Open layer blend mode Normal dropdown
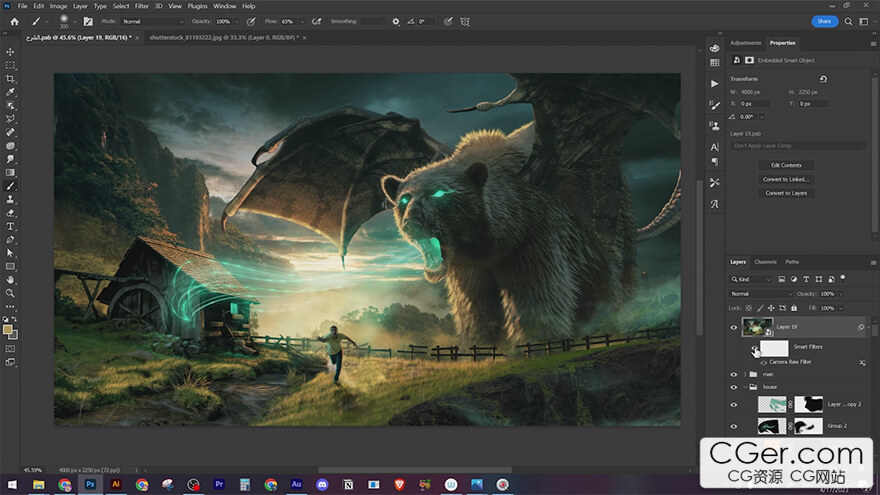The width and height of the screenshot is (880, 495). (760, 294)
